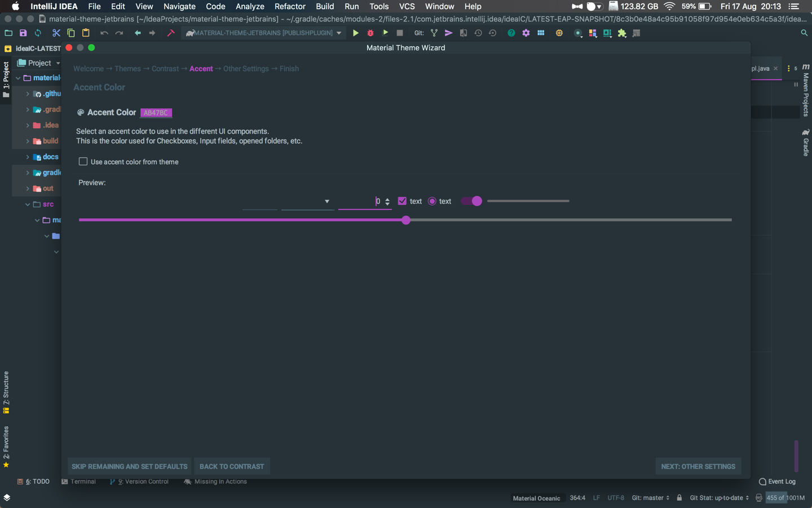Click Next: Other Settings button
Image resolution: width=812 pixels, height=508 pixels.
[698, 467]
